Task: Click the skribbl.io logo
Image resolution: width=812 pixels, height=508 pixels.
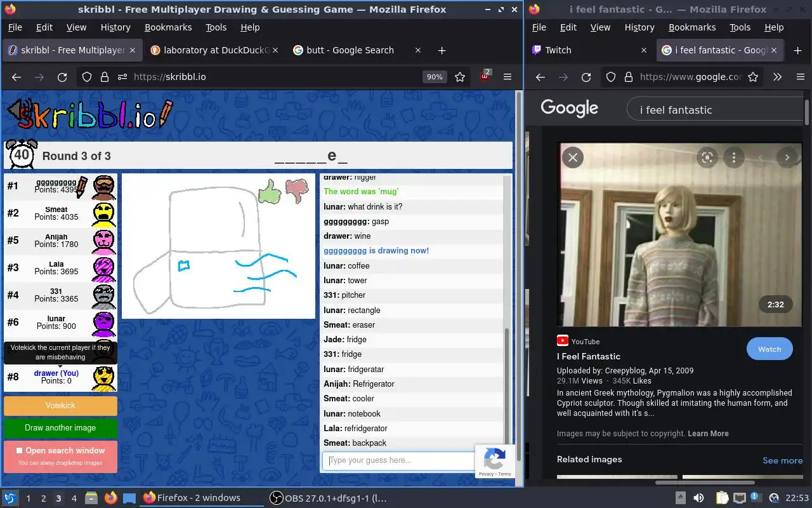Action: [x=89, y=114]
